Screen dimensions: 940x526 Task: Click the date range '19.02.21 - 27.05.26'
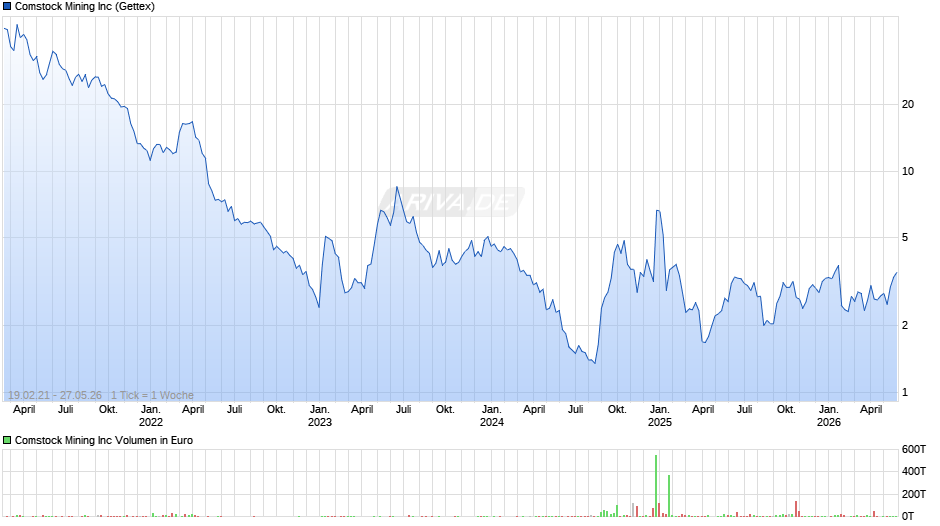click(x=55, y=395)
